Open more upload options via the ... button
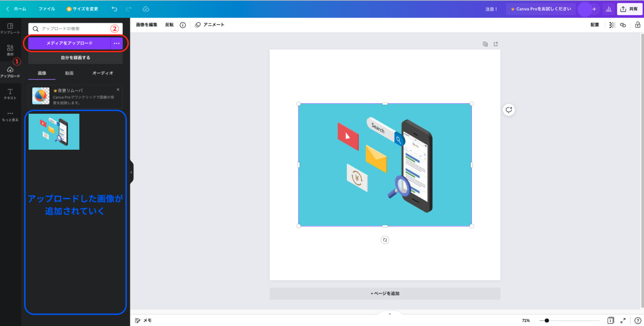 point(117,43)
